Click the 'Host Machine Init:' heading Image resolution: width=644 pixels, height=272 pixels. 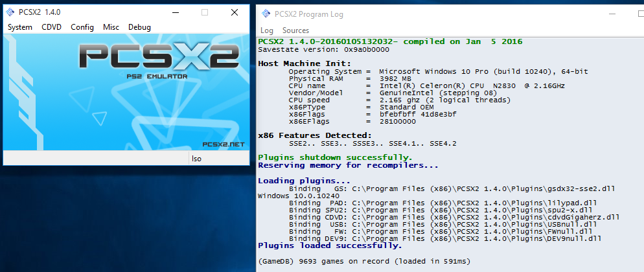click(x=305, y=63)
